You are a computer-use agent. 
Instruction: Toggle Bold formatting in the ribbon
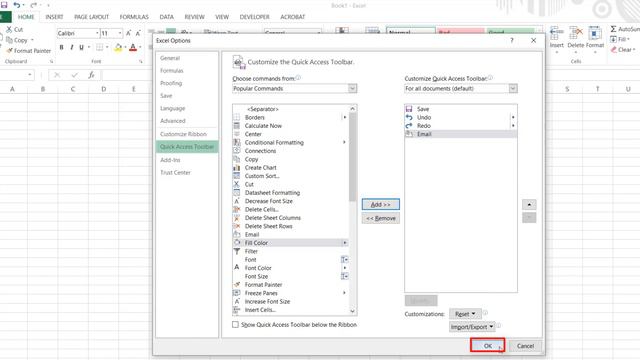(62, 47)
